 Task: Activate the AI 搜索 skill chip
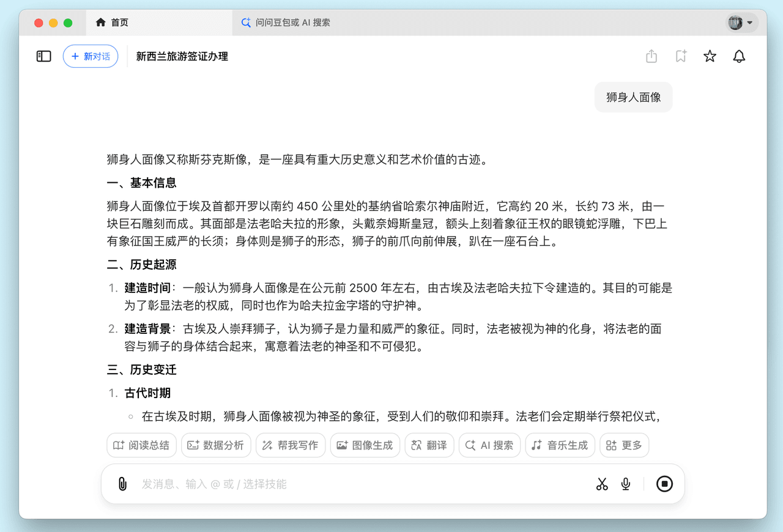pyautogui.click(x=489, y=445)
